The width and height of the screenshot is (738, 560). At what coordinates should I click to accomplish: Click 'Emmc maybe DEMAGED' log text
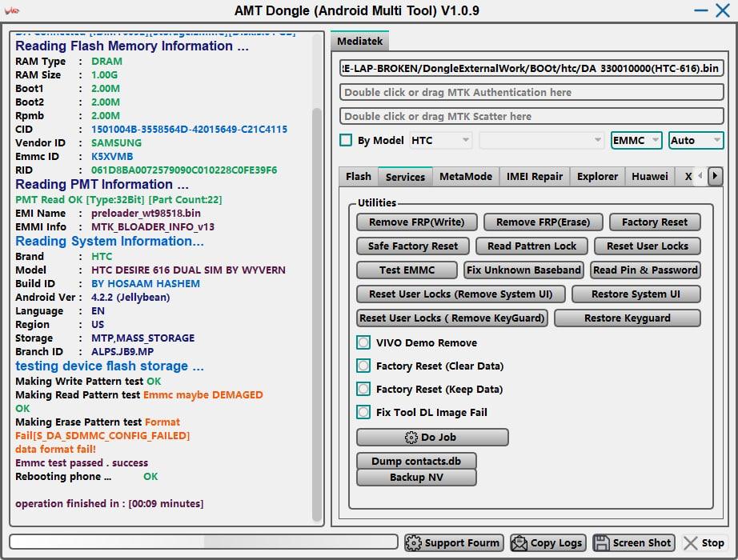(x=203, y=395)
